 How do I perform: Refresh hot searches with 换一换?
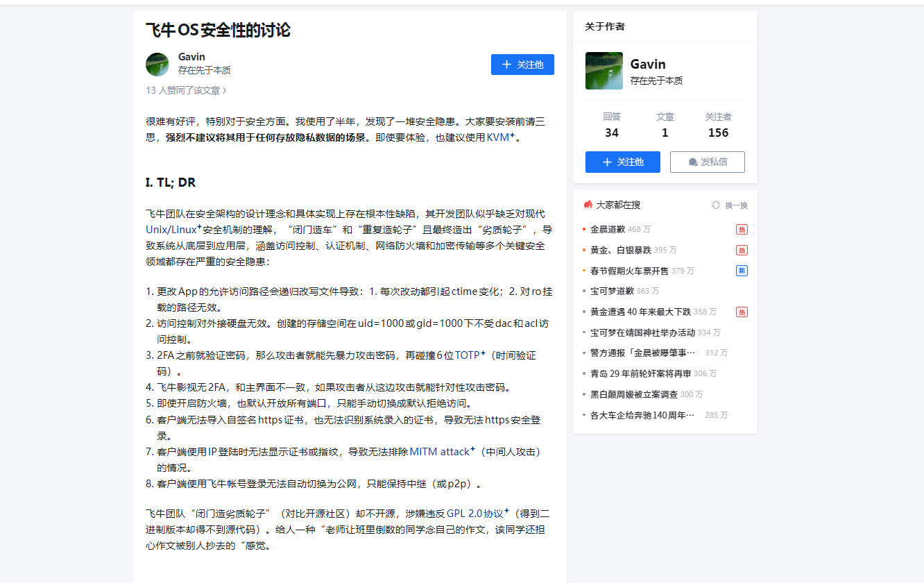pos(730,205)
